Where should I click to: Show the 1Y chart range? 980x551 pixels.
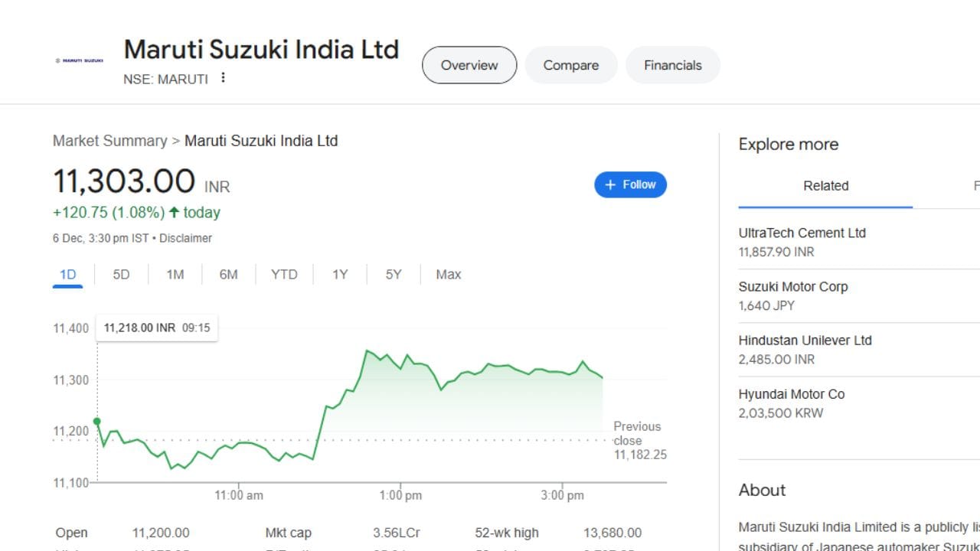(340, 275)
